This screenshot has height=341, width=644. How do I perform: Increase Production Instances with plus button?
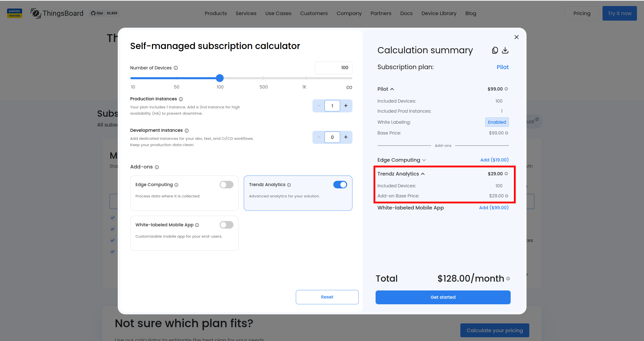[x=346, y=106]
